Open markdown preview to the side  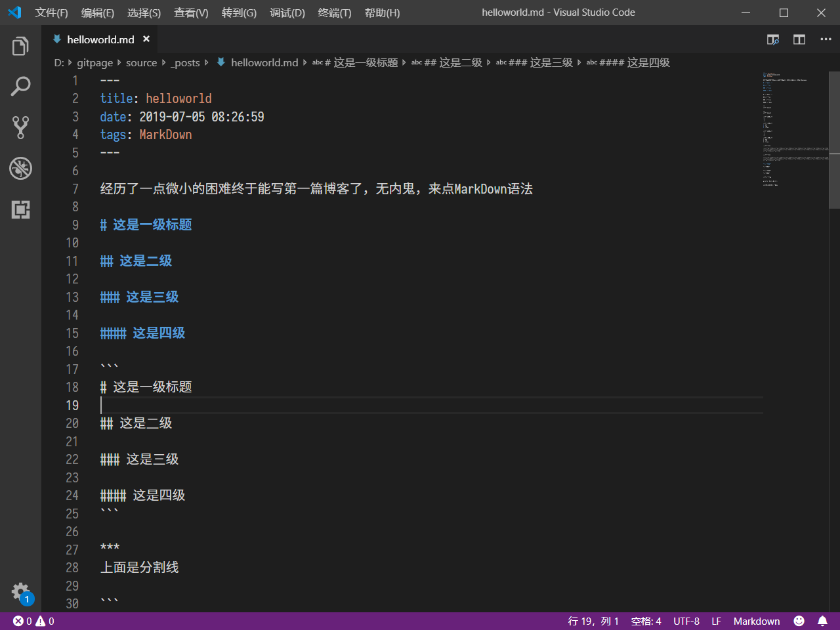773,39
